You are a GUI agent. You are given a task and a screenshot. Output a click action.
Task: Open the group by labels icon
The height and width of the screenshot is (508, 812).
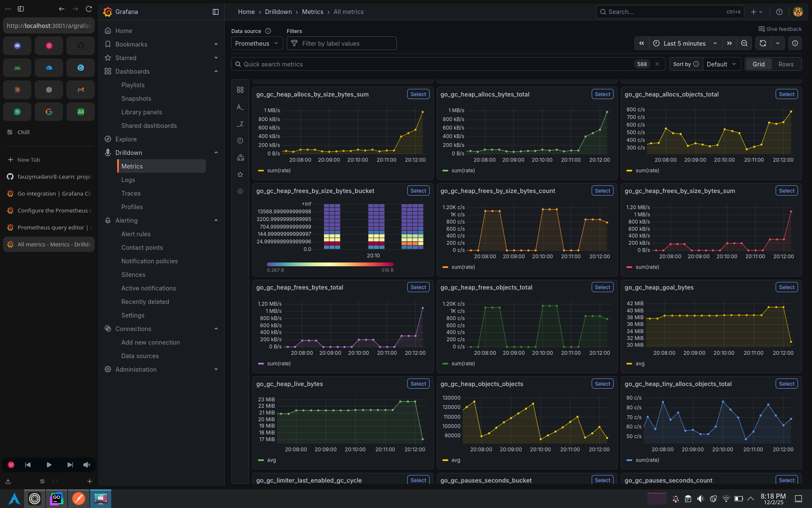[x=240, y=157]
